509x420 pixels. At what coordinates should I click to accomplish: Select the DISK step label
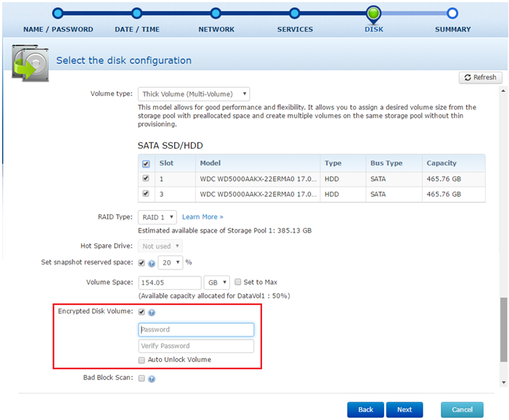pyautogui.click(x=374, y=30)
